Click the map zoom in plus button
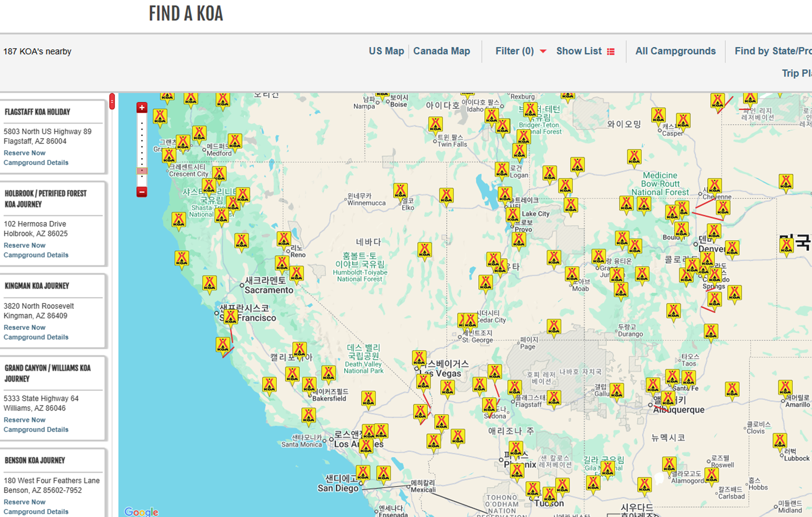This screenshot has height=517, width=812. tap(142, 107)
